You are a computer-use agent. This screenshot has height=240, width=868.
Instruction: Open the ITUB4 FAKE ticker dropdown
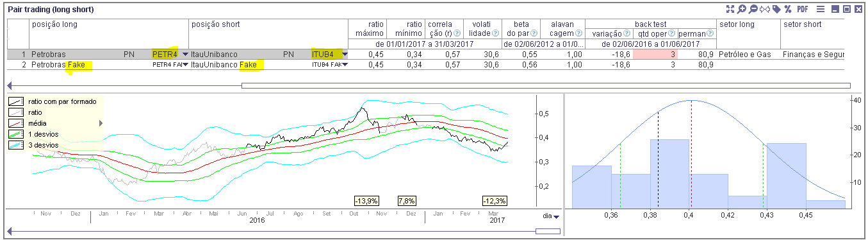pos(344,65)
